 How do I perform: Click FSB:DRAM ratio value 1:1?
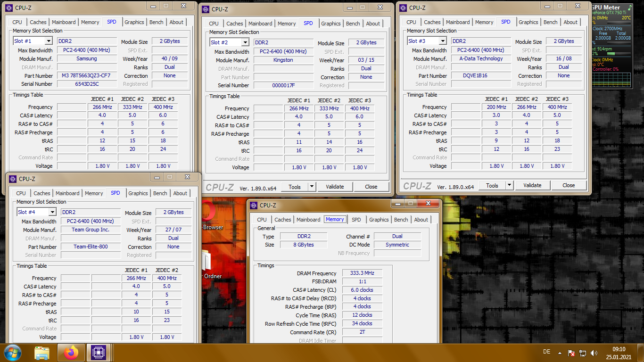[362, 281]
